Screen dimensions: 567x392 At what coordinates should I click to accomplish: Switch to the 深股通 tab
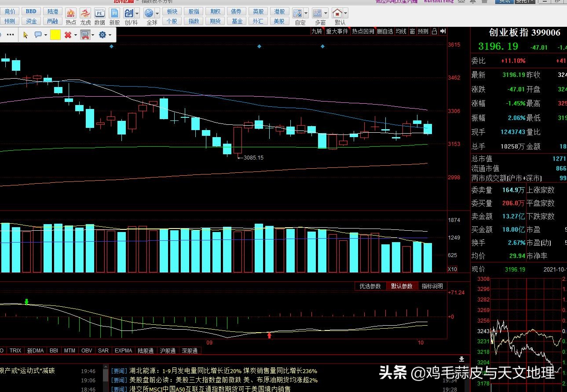[x=190, y=351]
